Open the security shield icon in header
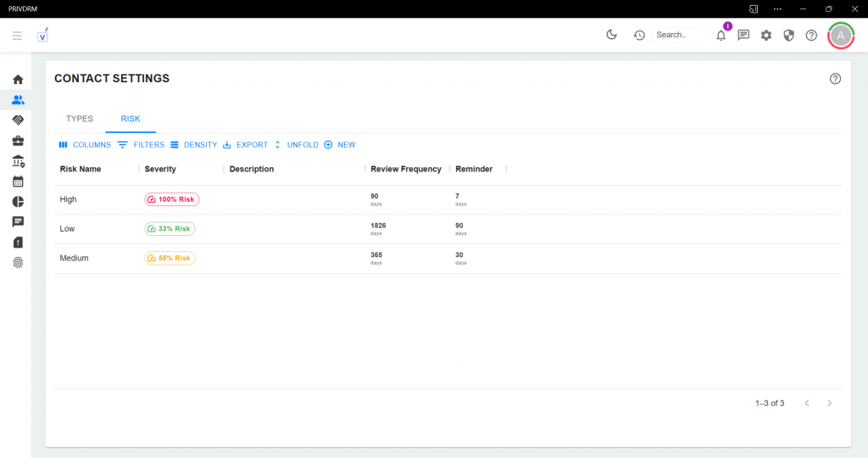Screen dimensions: 868x458 pyautogui.click(x=788, y=36)
